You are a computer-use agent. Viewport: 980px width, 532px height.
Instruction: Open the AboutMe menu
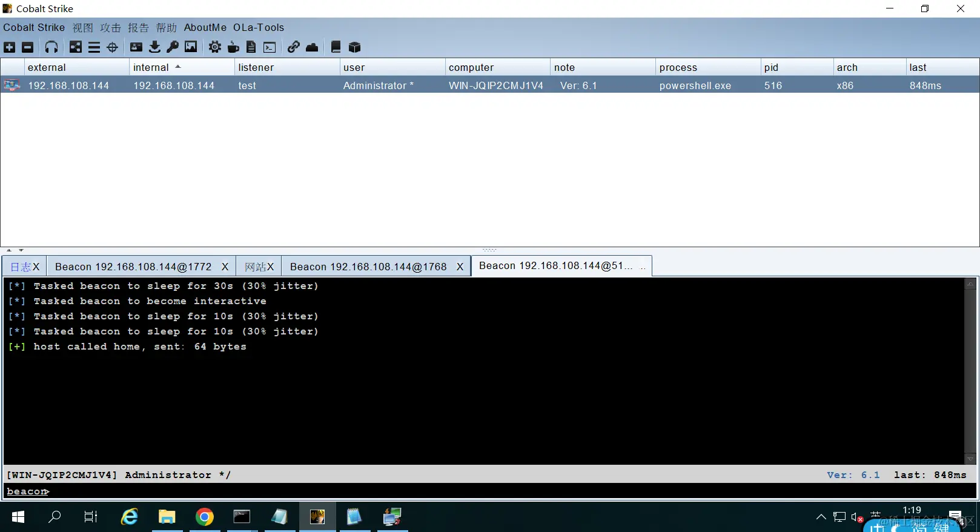[x=205, y=28]
